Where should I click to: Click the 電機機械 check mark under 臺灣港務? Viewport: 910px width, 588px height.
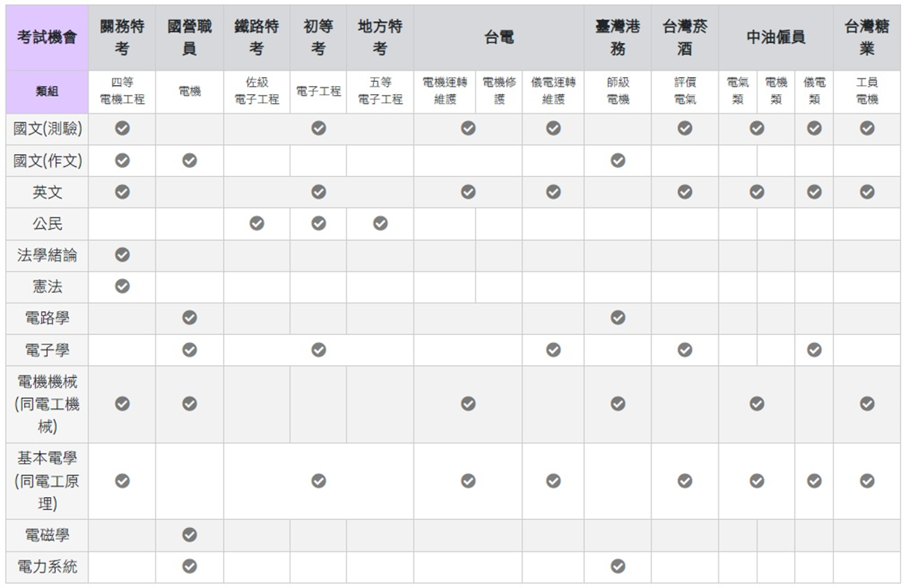618,404
